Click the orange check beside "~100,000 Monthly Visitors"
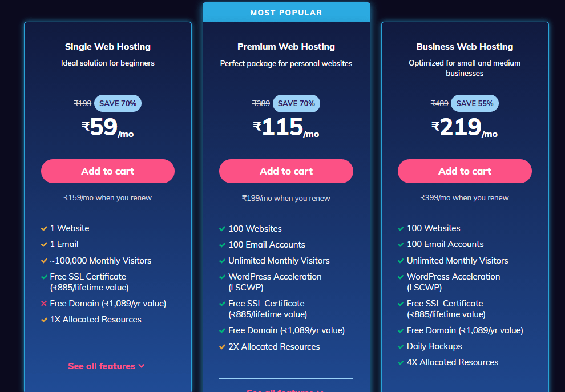Viewport: 565px width, 392px height. [x=44, y=260]
